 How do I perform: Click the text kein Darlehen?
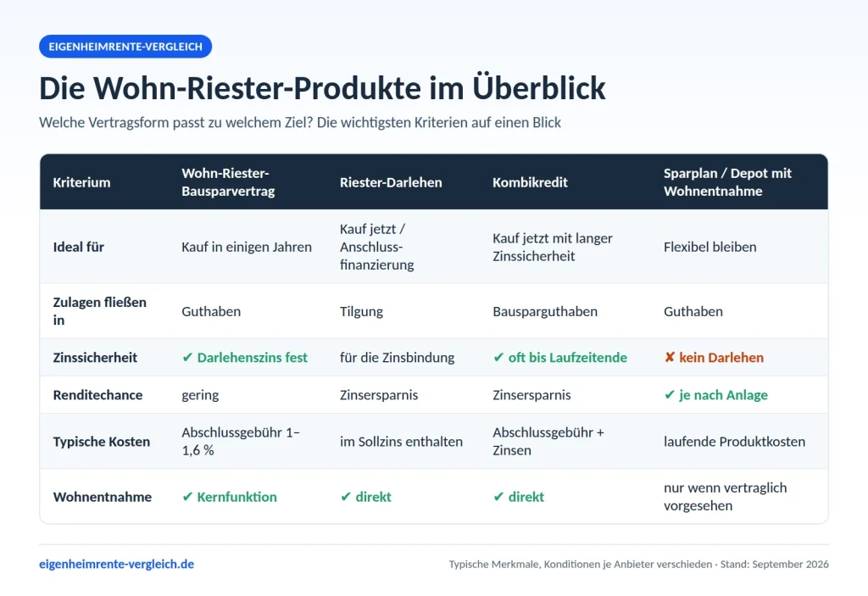pyautogui.click(x=721, y=357)
